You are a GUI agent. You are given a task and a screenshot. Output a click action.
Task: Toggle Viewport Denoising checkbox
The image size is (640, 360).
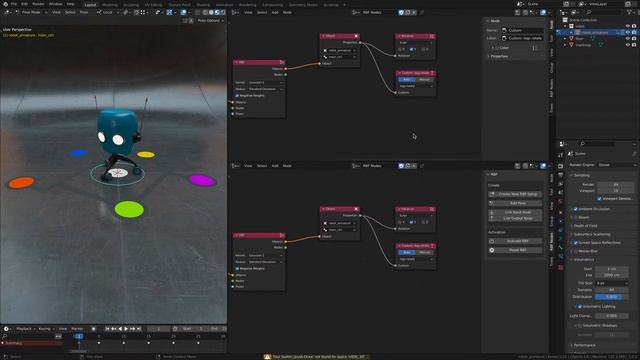[x=599, y=199]
